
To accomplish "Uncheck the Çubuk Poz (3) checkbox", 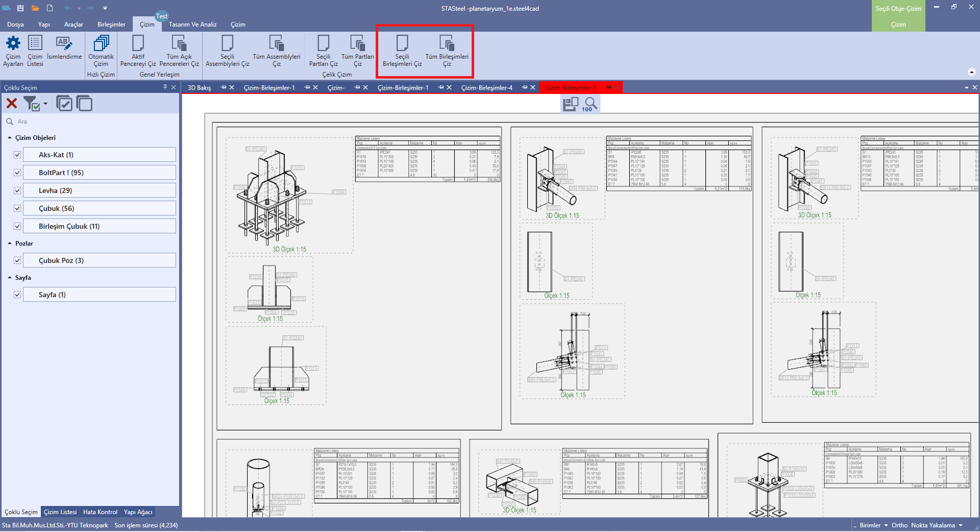I will tap(17, 260).
